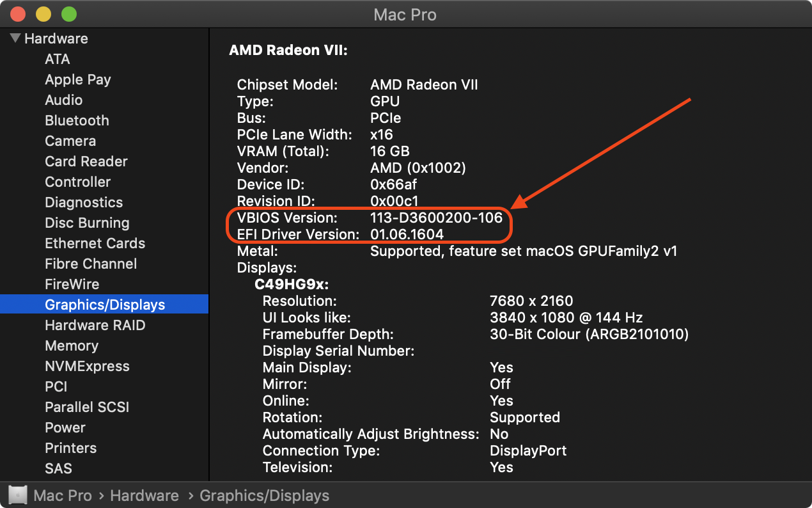Click the EFI Driver Version 01.06.1604
The height and width of the screenshot is (508, 812).
[x=407, y=234]
